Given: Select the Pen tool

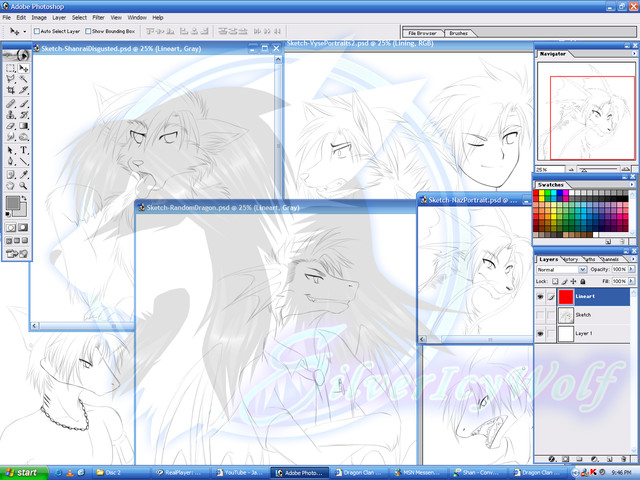Looking at the screenshot, I should click(x=11, y=161).
